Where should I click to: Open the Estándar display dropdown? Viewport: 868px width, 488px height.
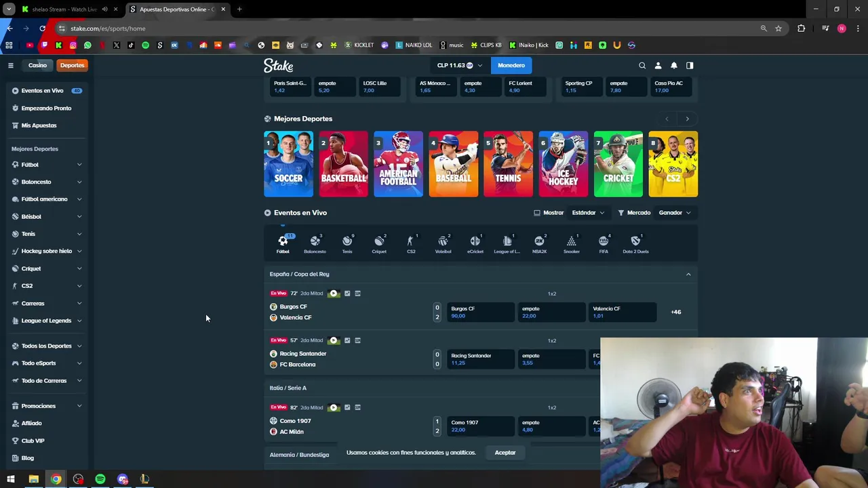pos(588,213)
